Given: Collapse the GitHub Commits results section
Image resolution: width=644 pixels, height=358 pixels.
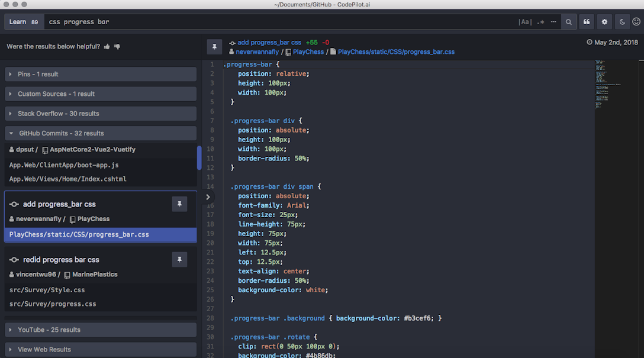Looking at the screenshot, I should point(100,133).
